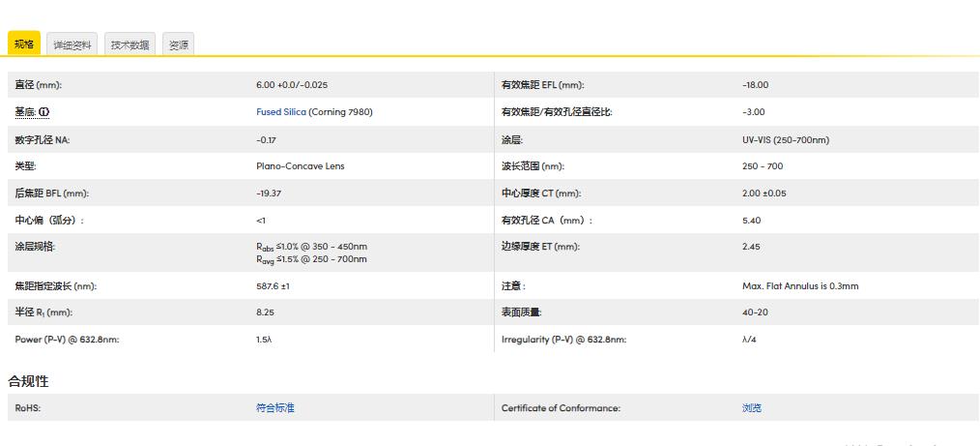980x446 pixels.
Task: Select the surface quality value 40-20
Action: pos(755,312)
